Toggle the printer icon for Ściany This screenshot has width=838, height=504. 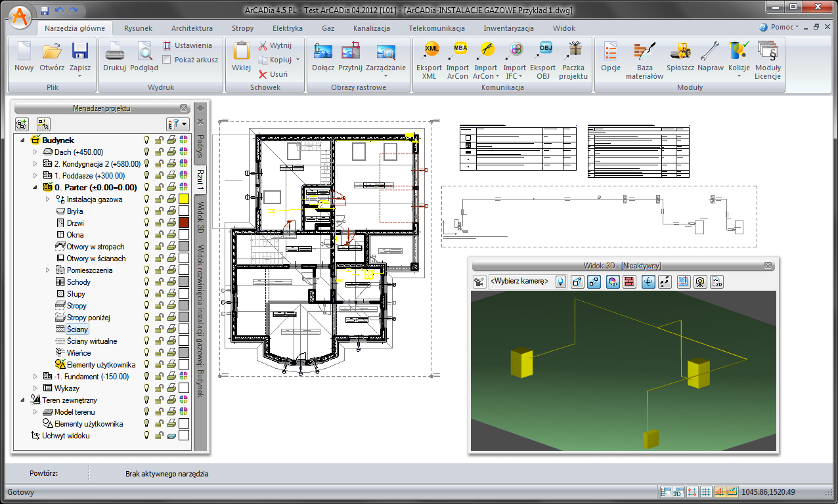171,329
